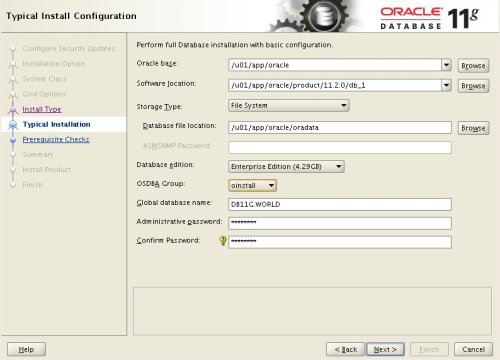500x360 pixels.
Task: Expand the Database edition dropdown
Action: pyautogui.click(x=286, y=166)
